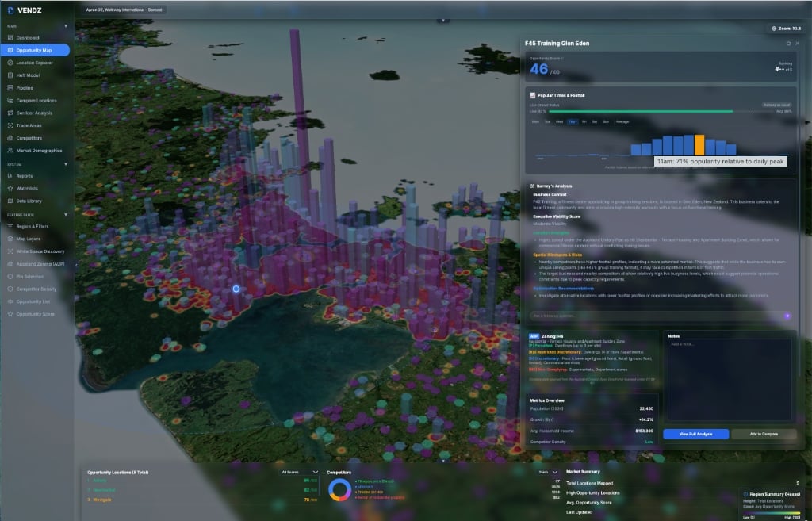Screen dimensions: 812x521
Task: Click the Auckland Zoning (AUP) icon
Action: [x=10, y=264]
